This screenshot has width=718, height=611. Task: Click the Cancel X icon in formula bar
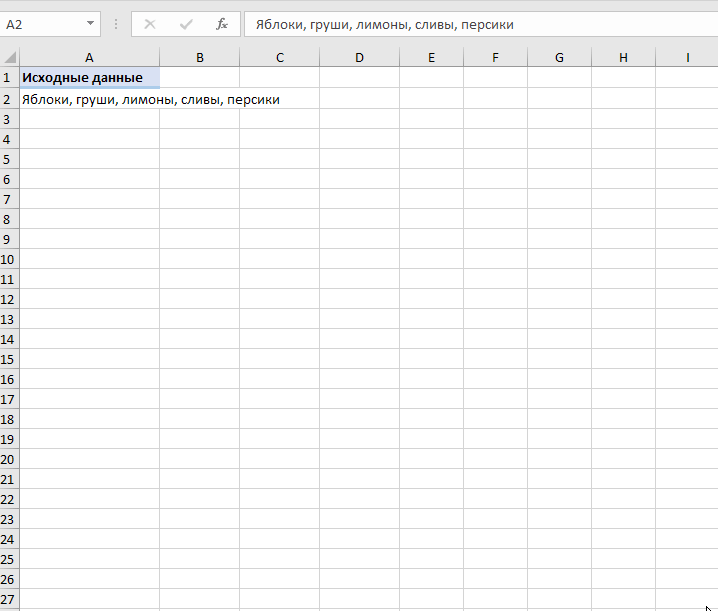point(150,24)
